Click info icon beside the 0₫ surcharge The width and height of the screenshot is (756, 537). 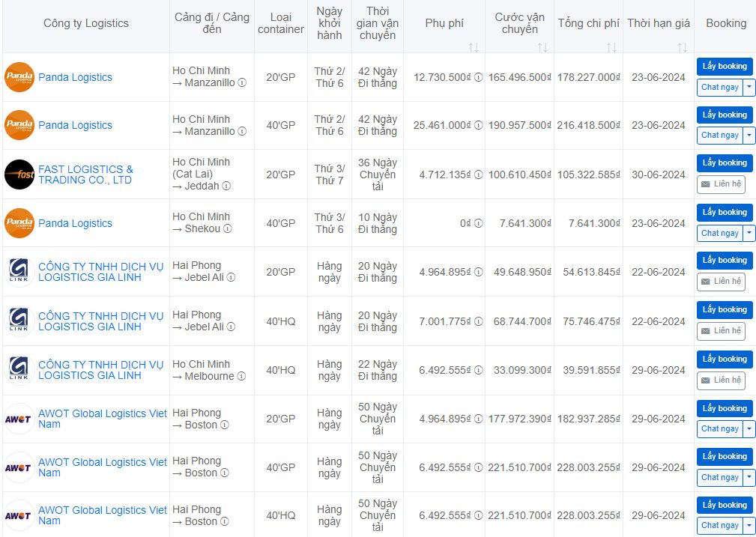click(479, 223)
